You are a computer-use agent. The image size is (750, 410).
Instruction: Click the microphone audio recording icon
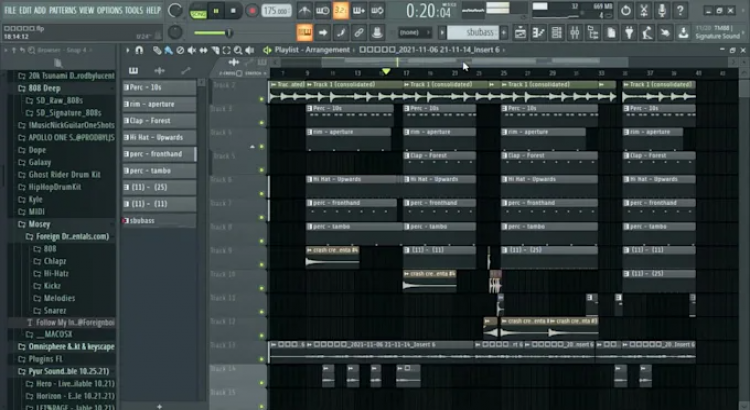(662, 10)
